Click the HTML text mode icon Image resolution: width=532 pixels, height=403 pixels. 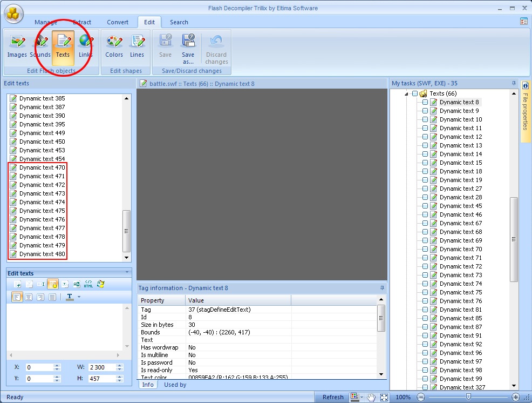[x=88, y=284]
